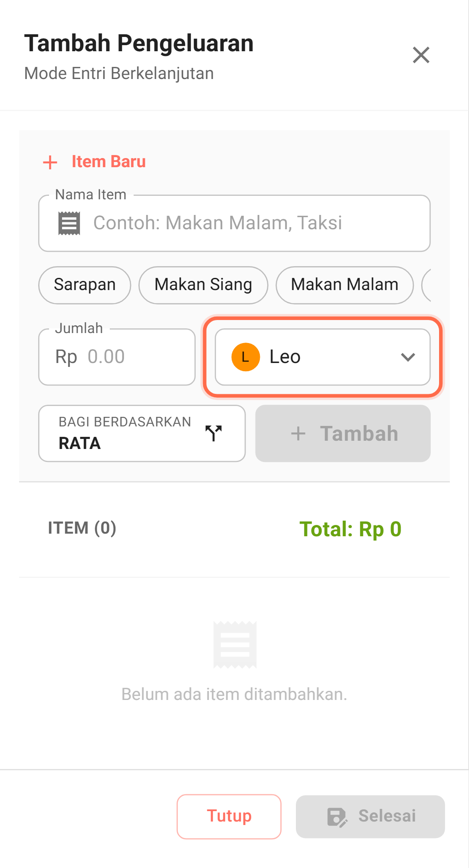Click the plus icon on Tambah button
The image size is (469, 868).
coord(298,433)
